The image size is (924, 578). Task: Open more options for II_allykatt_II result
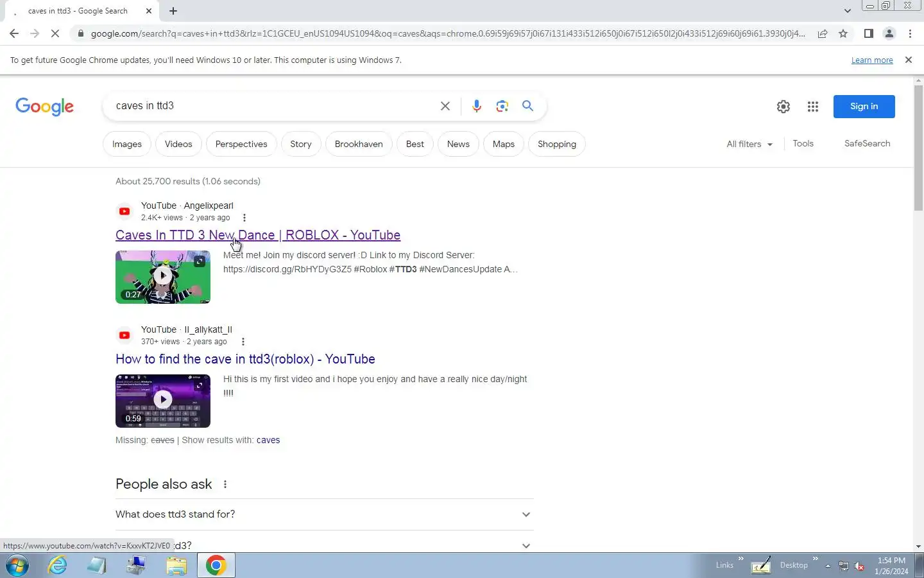(x=243, y=342)
